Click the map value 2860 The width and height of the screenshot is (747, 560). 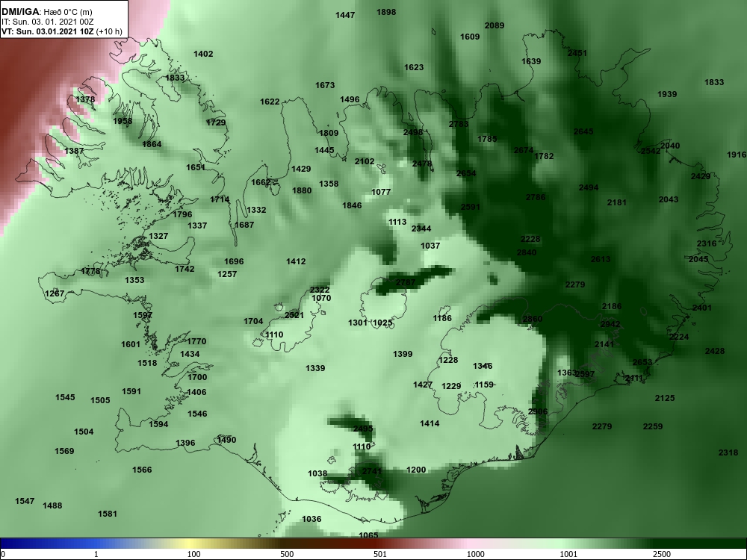[532, 319]
